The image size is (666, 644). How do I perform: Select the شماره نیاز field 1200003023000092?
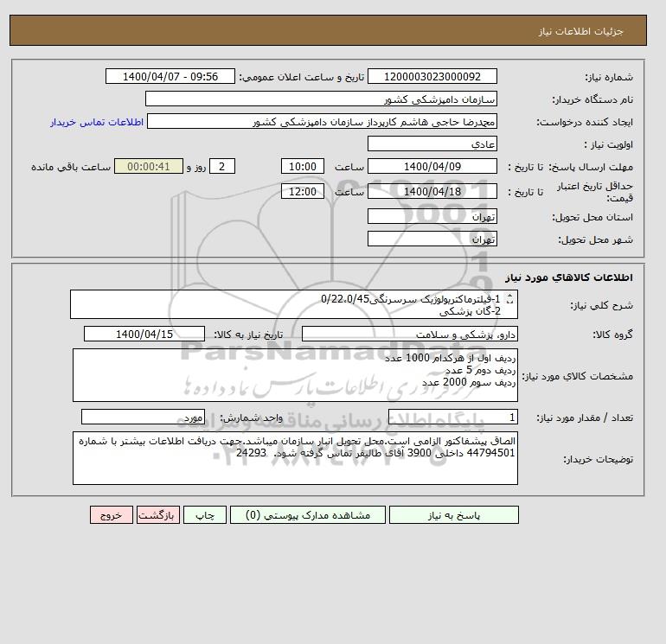(432, 76)
